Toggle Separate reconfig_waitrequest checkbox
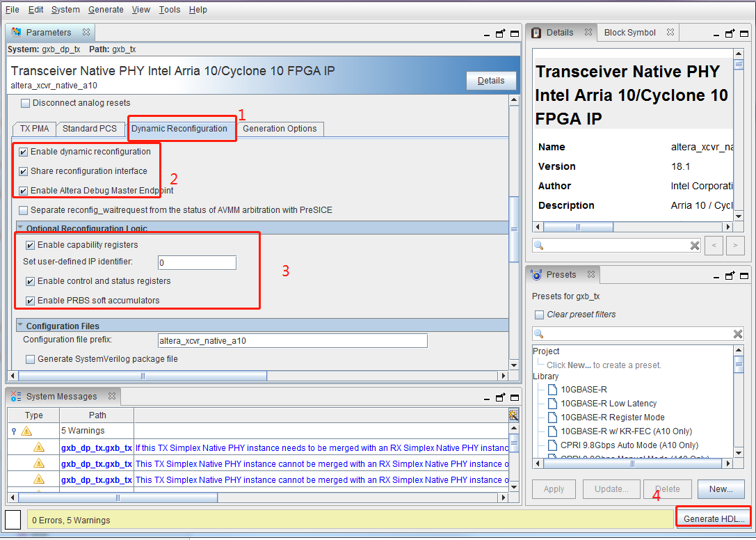 click(x=23, y=210)
